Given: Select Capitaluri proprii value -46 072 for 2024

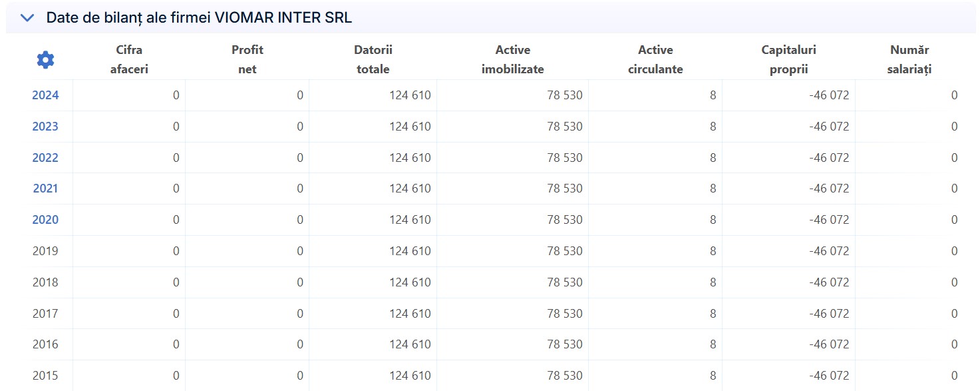Looking at the screenshot, I should coord(829,95).
